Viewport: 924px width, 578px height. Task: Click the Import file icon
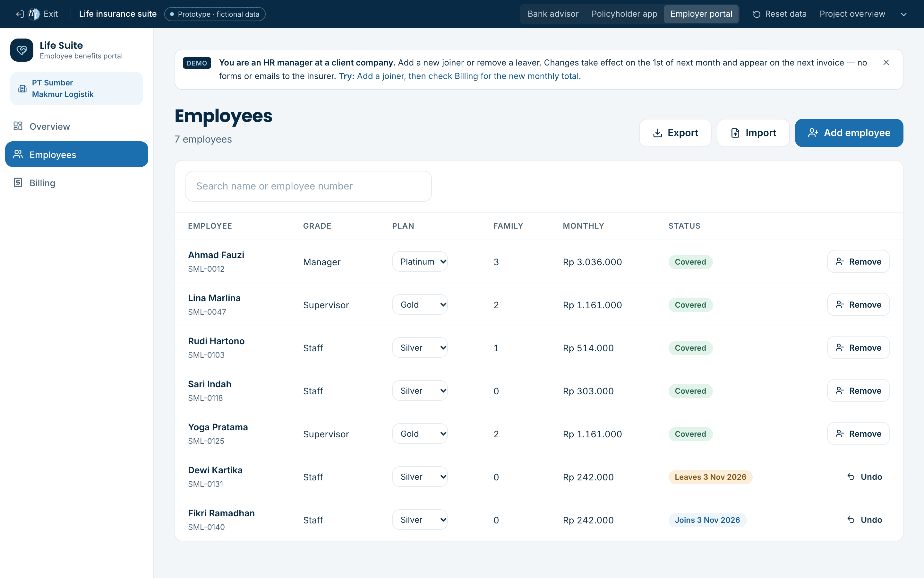(x=735, y=133)
